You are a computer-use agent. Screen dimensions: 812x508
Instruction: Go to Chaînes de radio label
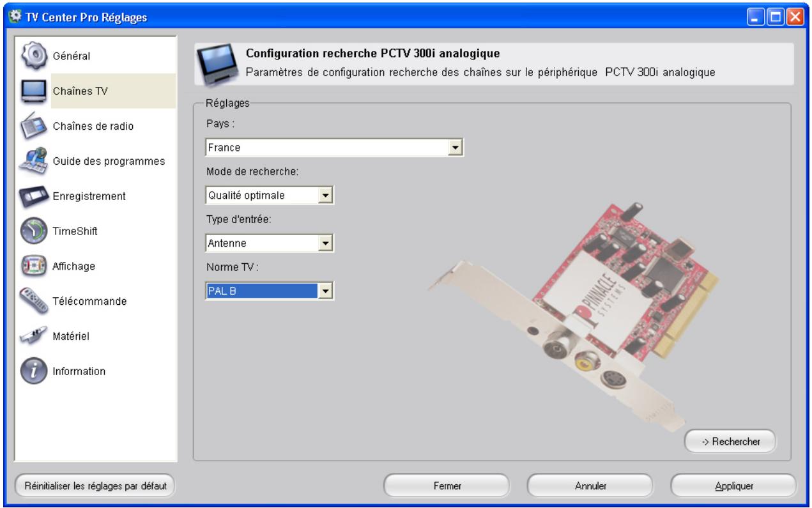click(x=93, y=126)
